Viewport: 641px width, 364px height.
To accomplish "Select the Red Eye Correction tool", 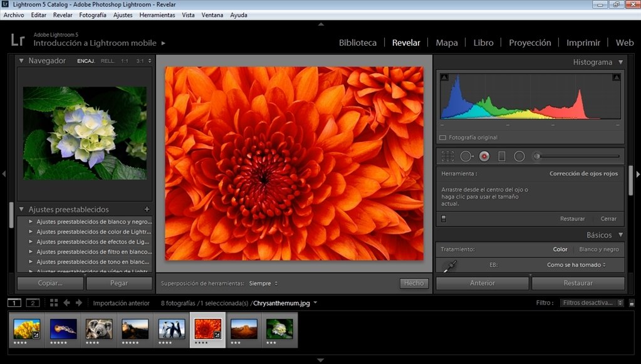I will 484,155.
